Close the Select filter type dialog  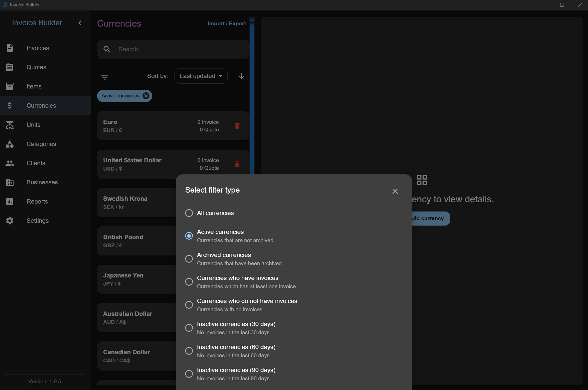tap(395, 191)
